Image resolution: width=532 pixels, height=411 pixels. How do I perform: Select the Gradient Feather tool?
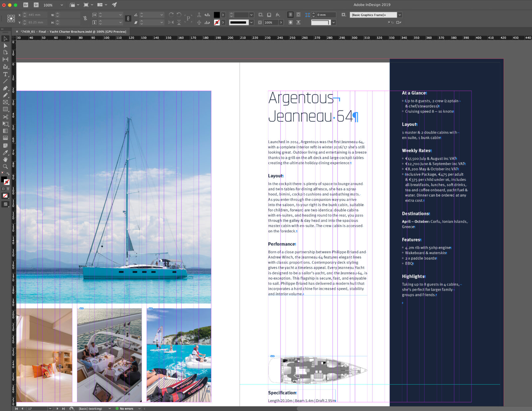(5, 138)
